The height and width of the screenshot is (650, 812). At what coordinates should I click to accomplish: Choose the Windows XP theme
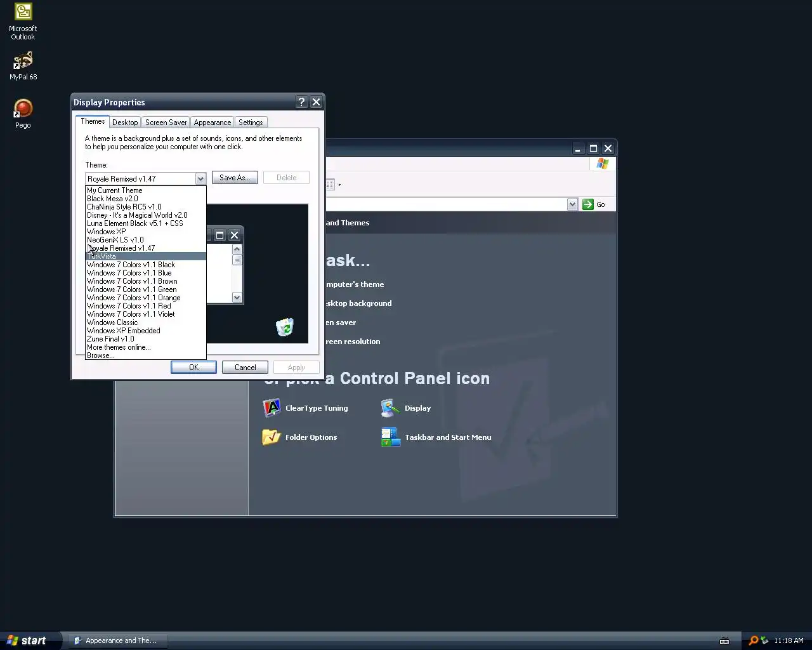click(x=146, y=232)
